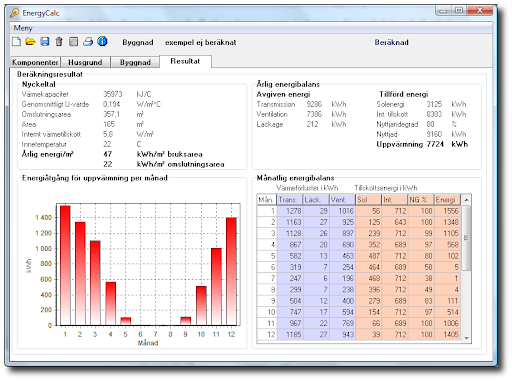Click the Nyttjad value 9160
Image resolution: width=512 pixels, height=381 pixels.
point(434,134)
